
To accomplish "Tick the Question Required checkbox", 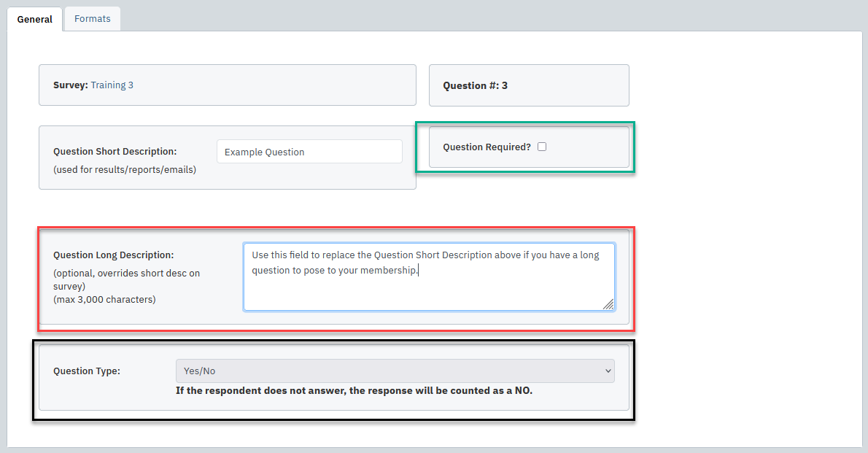I will coord(542,147).
